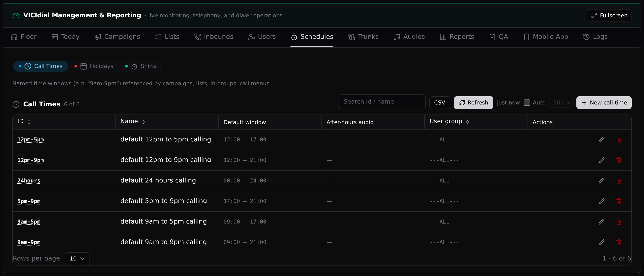644x276 pixels.
Task: Delete the 24hours call time entry
Action: [x=619, y=181]
